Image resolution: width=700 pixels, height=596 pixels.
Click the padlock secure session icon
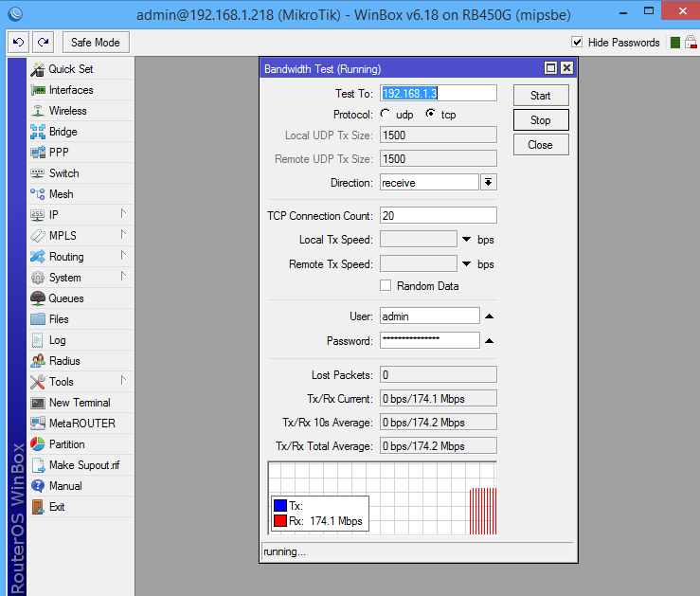(x=691, y=43)
